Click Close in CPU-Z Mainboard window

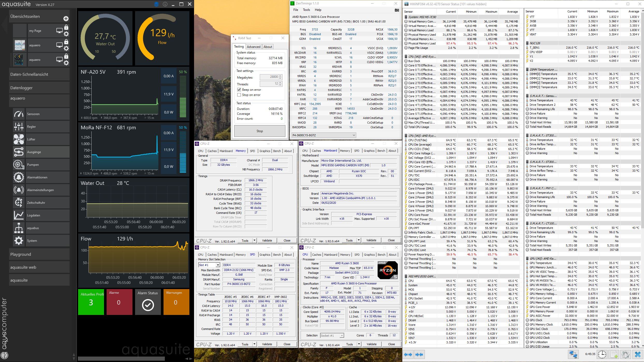click(x=391, y=240)
